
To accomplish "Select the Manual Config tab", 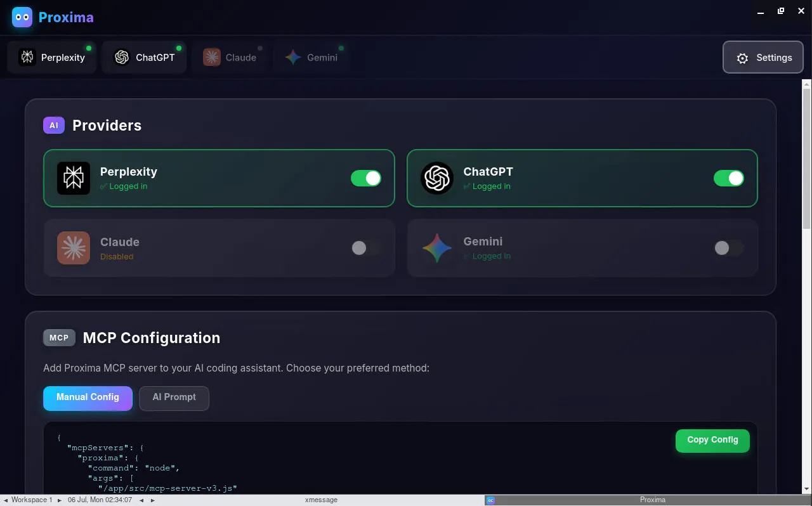I will (x=88, y=398).
